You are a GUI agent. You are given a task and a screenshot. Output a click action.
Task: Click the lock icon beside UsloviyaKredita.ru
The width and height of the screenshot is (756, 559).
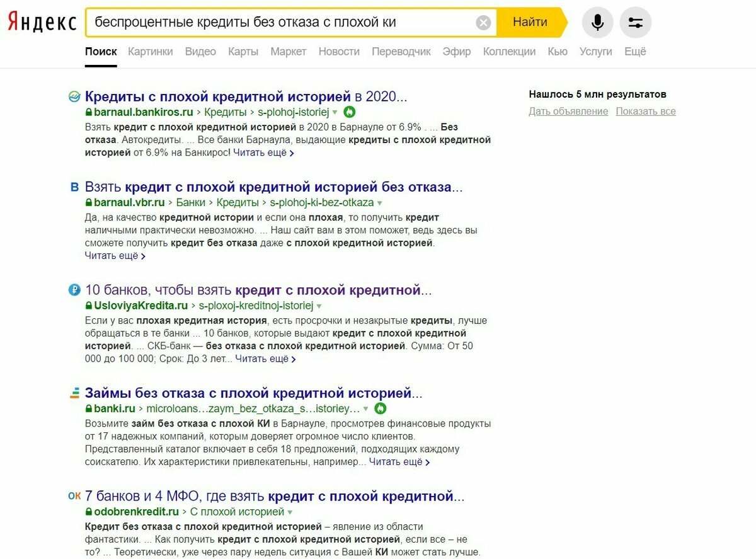(89, 306)
